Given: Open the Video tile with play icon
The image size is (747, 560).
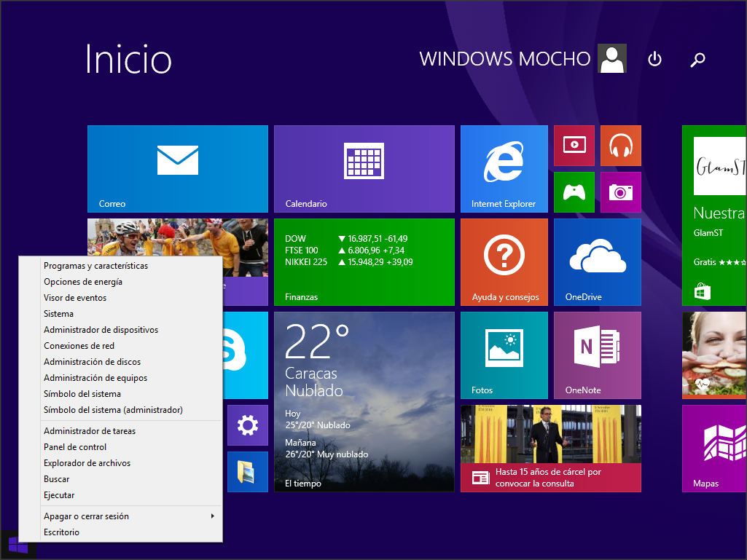Looking at the screenshot, I should [574, 145].
